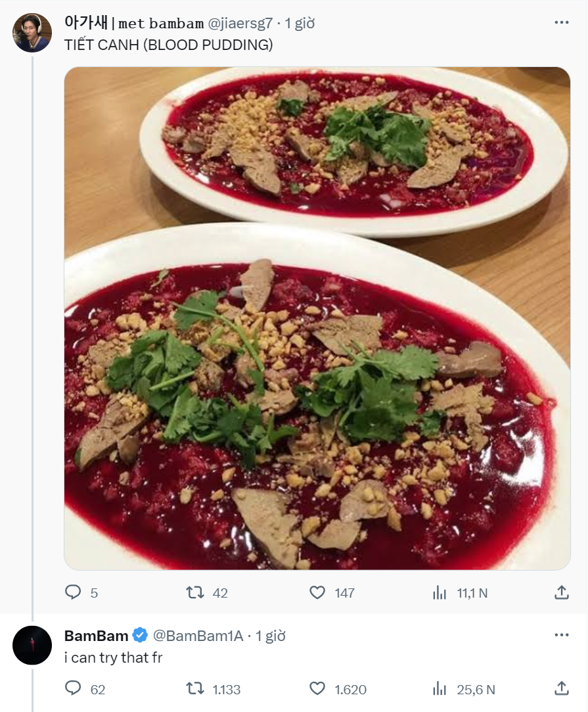Reply to the blood pudding tweet

[73, 592]
